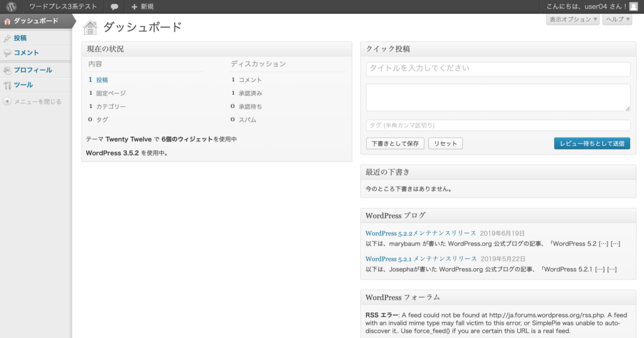Open the WordPress logo menu

point(11,6)
